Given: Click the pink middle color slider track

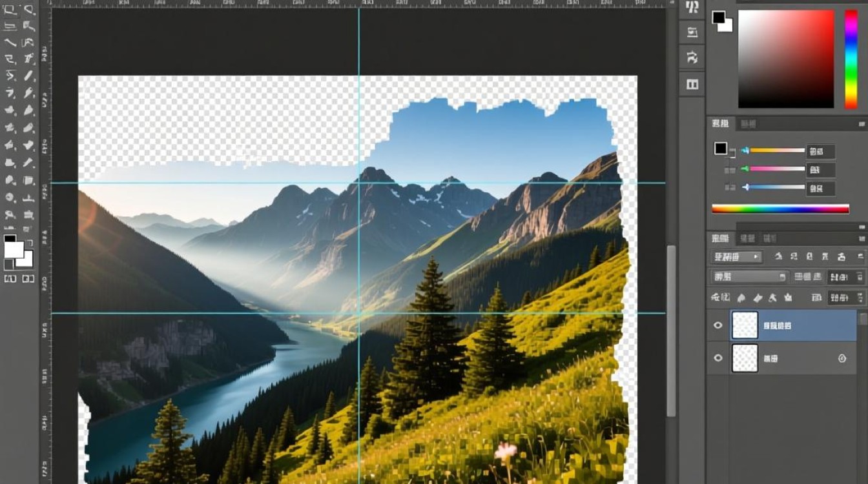Looking at the screenshot, I should [x=778, y=168].
